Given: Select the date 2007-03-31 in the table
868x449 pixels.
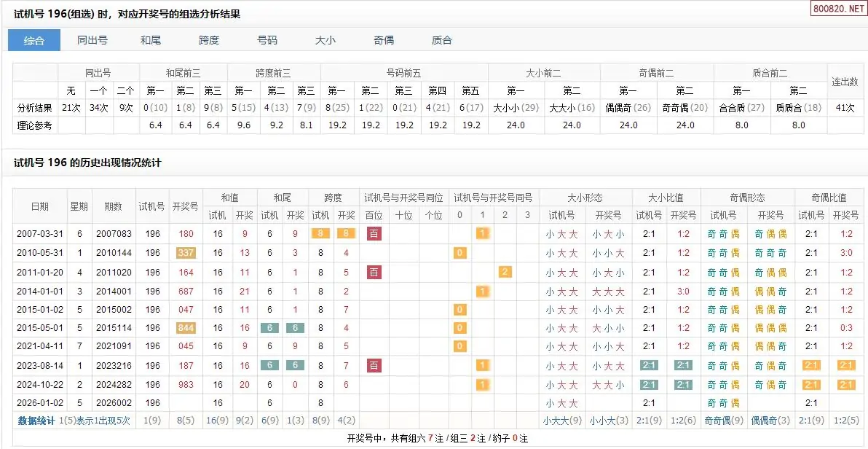Looking at the screenshot, I should (x=40, y=234).
